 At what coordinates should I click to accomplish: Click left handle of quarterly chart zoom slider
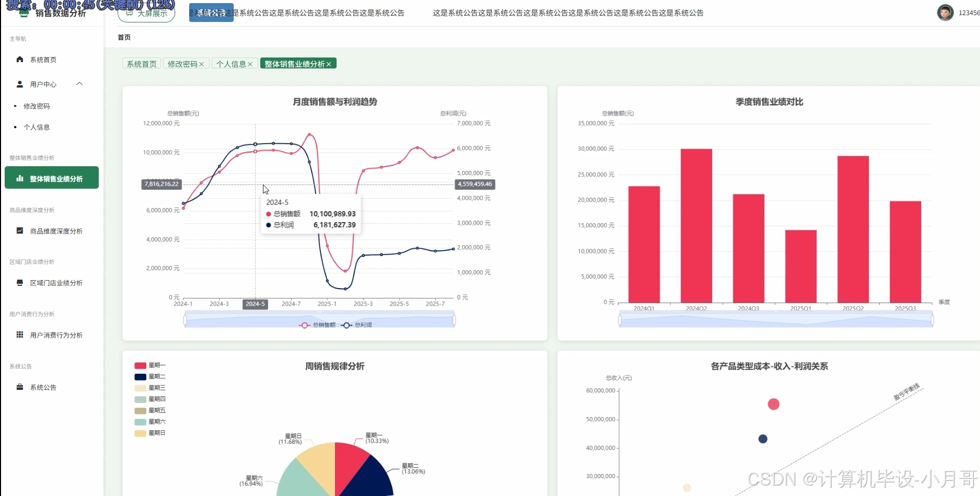click(x=620, y=320)
